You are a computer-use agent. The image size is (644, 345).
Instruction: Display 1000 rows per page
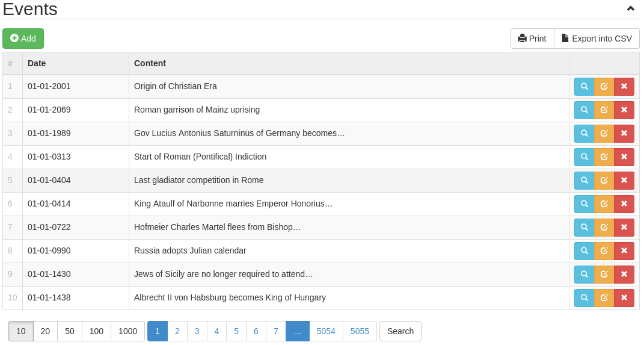pos(127,331)
